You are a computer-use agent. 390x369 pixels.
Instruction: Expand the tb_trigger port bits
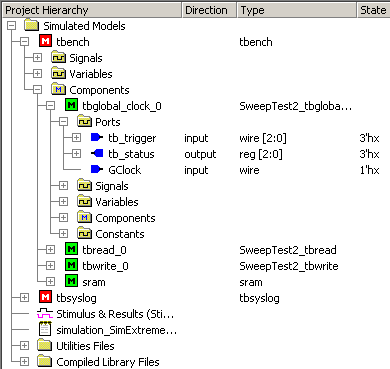(x=76, y=137)
